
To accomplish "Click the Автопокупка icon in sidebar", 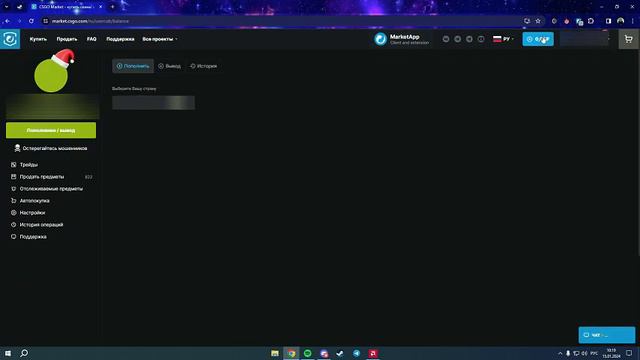I will (x=13, y=201).
